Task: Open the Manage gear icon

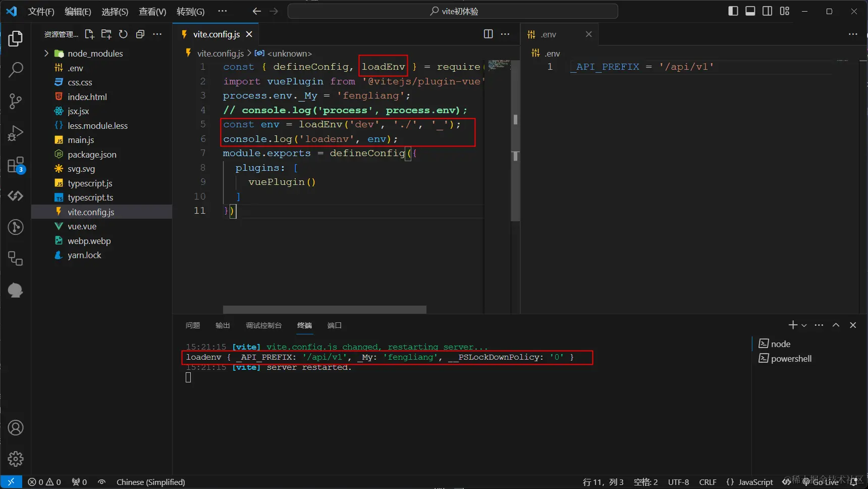Action: click(16, 459)
